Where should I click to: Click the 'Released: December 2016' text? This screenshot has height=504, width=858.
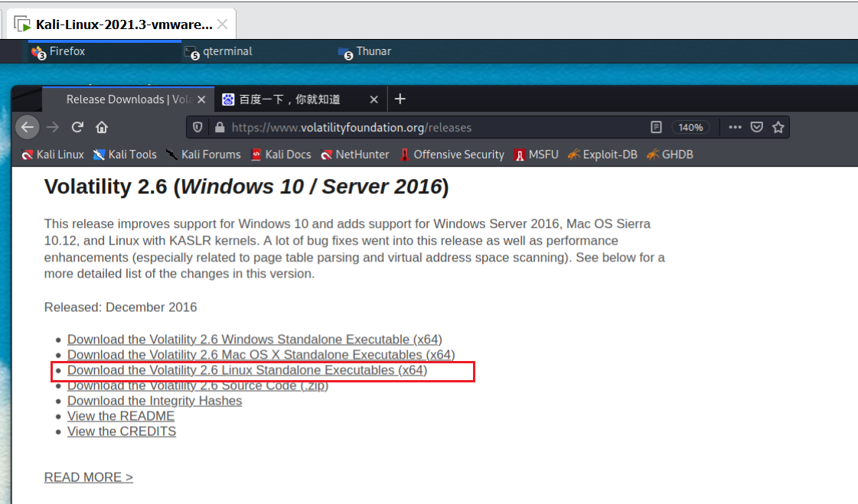click(x=120, y=307)
